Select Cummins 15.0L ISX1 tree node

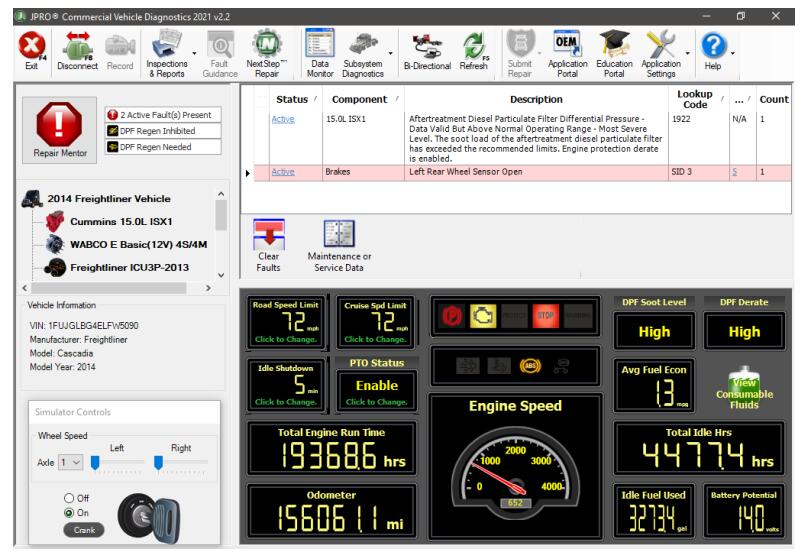121,222
